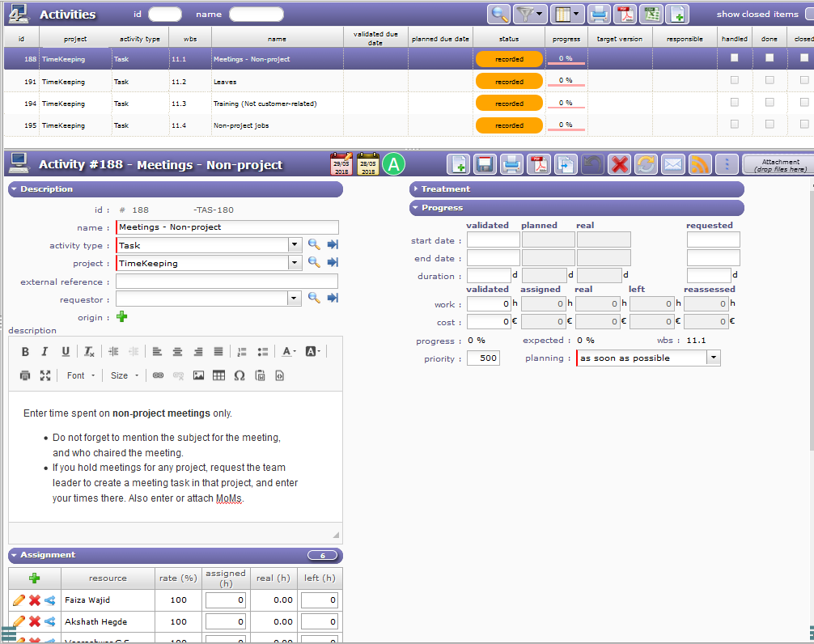Open the search magnifier in Activities list toolbar
The image size is (814, 644).
(x=500, y=14)
